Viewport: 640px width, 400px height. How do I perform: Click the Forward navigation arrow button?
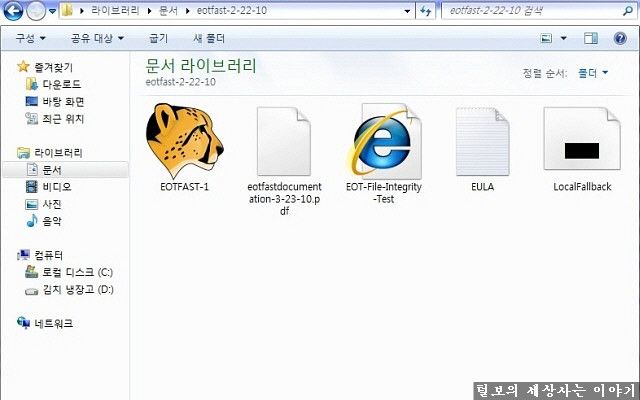tap(36, 11)
